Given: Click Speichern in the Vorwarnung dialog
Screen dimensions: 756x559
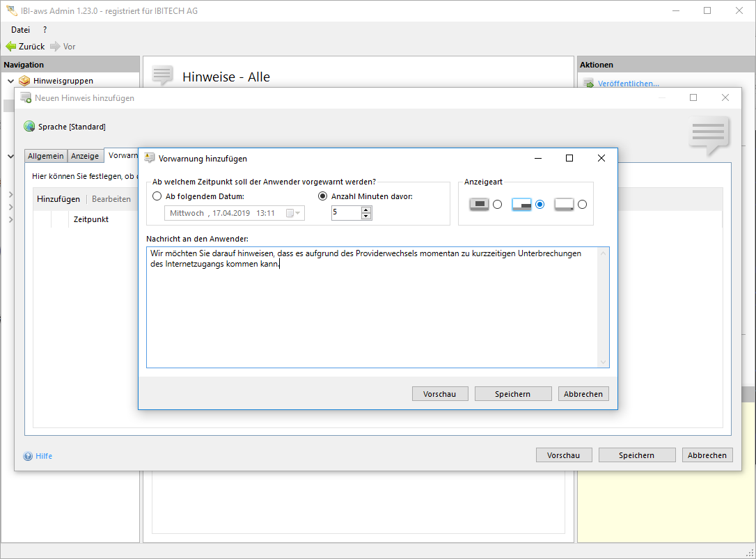Looking at the screenshot, I should [512, 394].
